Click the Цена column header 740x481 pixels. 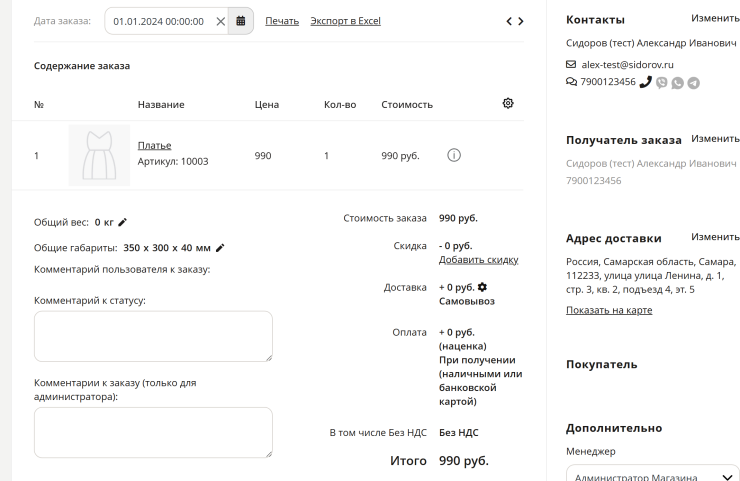point(267,105)
